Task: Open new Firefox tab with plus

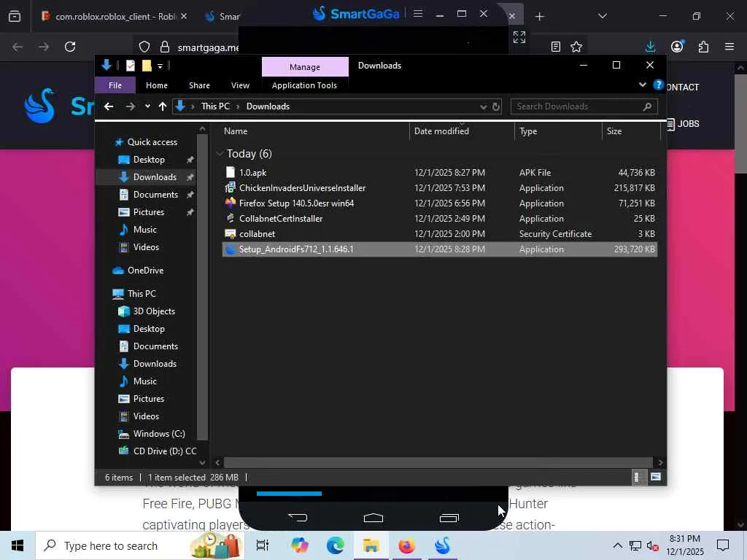Action: pos(539,17)
